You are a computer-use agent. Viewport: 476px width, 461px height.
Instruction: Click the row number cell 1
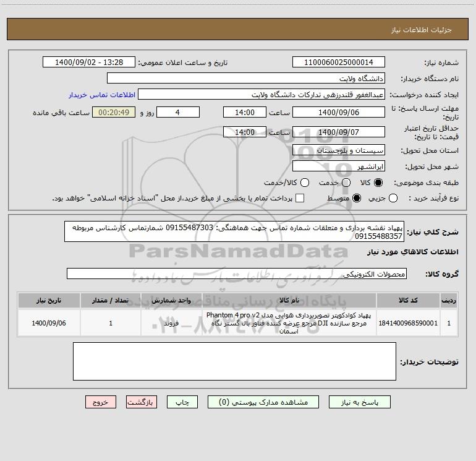coord(449,323)
